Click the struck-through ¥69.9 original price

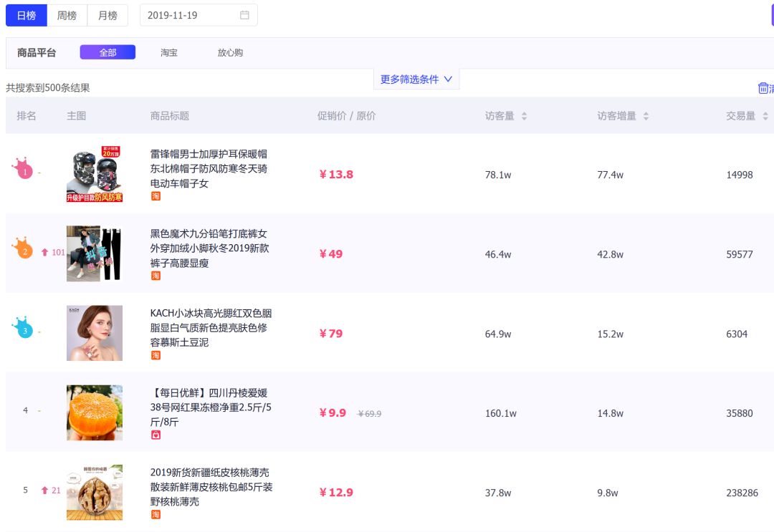[369, 414]
